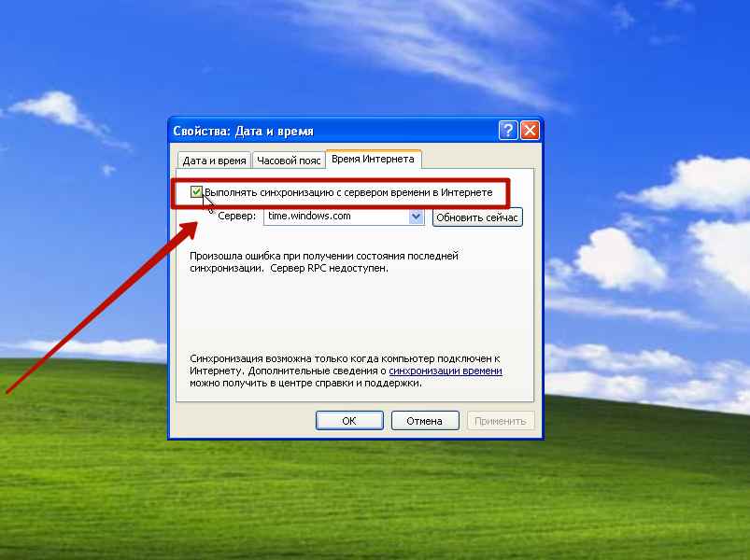Click the Сервер: field label

(x=236, y=216)
